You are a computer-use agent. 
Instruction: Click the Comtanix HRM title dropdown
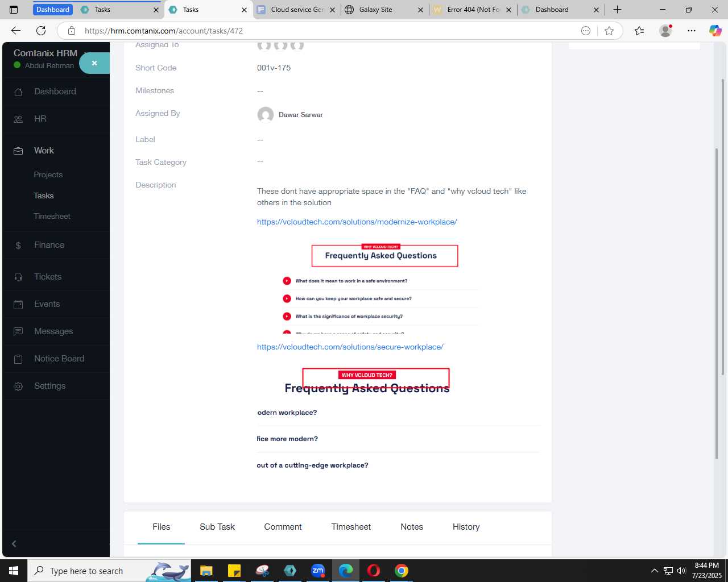(x=49, y=53)
